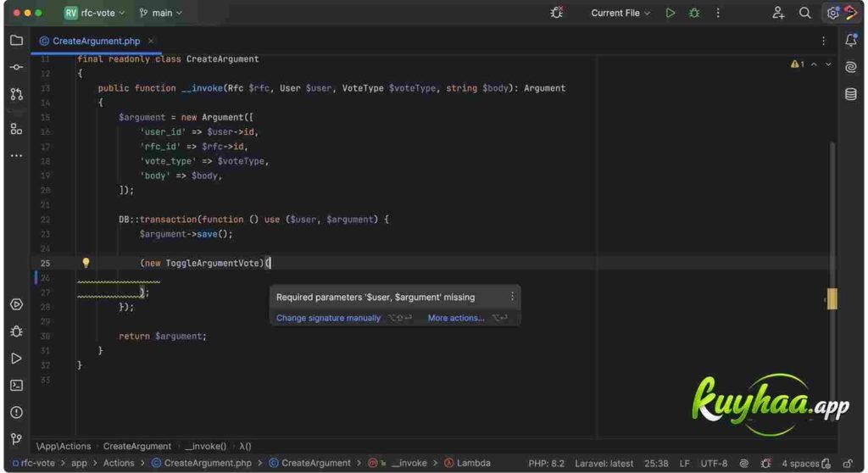868x473 pixels.
Task: Open the Services tool window
Action: [x=17, y=304]
